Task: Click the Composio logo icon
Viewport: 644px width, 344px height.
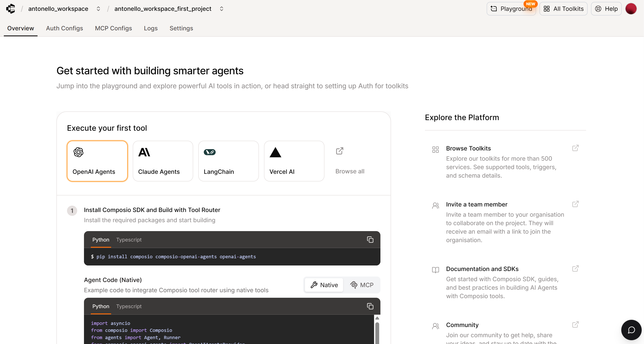Action: pos(11,9)
